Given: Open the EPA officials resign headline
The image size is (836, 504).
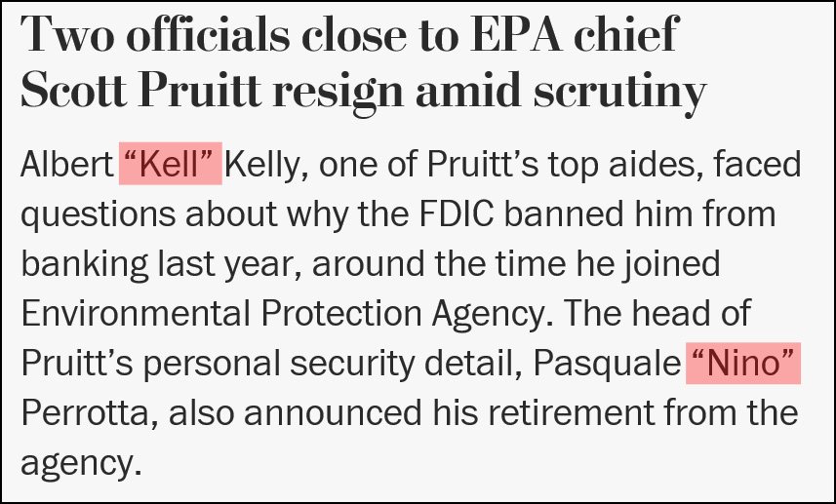Looking at the screenshot, I should (363, 62).
